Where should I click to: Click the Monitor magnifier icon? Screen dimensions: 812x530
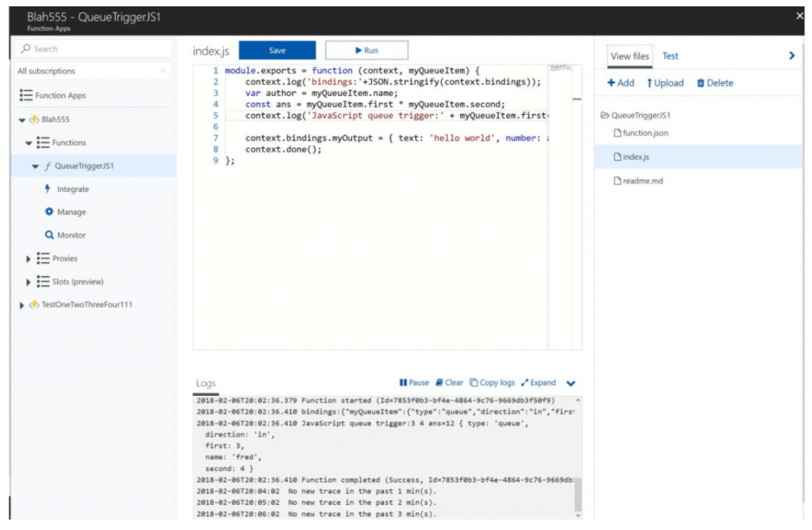point(49,235)
